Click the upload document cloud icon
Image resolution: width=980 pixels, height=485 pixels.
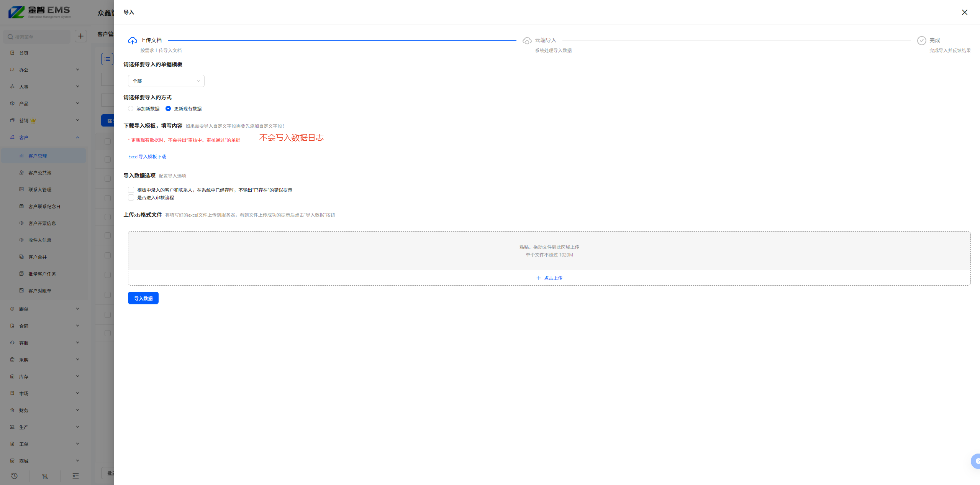[x=132, y=41]
